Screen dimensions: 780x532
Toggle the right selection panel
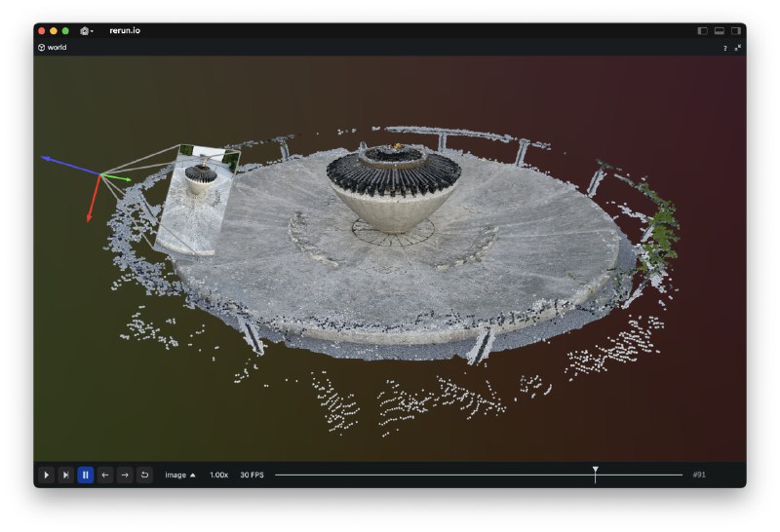point(735,31)
